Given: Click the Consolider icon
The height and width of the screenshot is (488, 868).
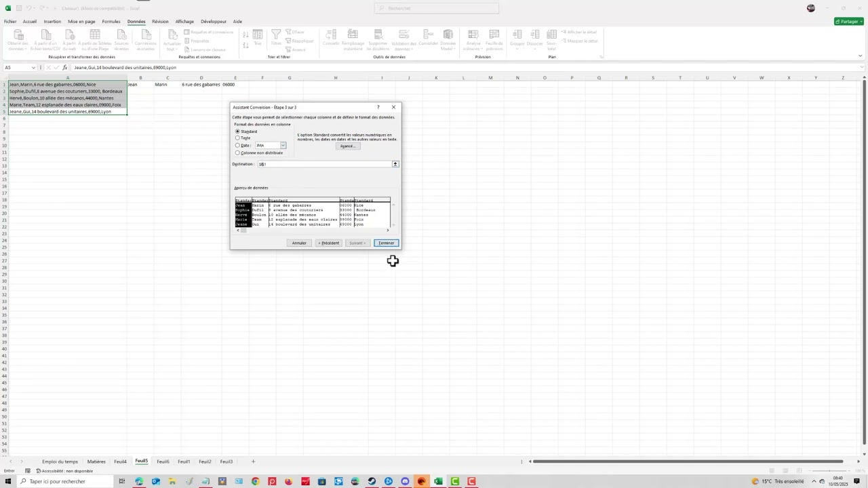Looking at the screenshot, I should [429, 38].
